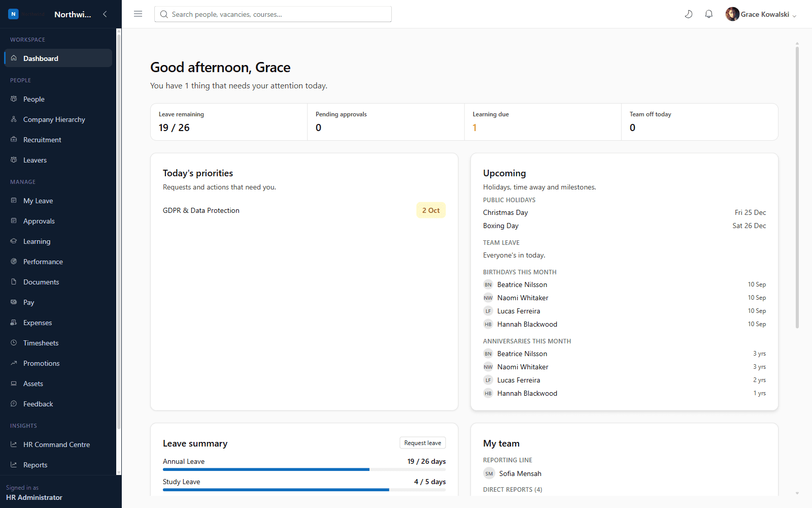Click the Promotions trending arrow icon
The image size is (812, 508).
click(14, 363)
